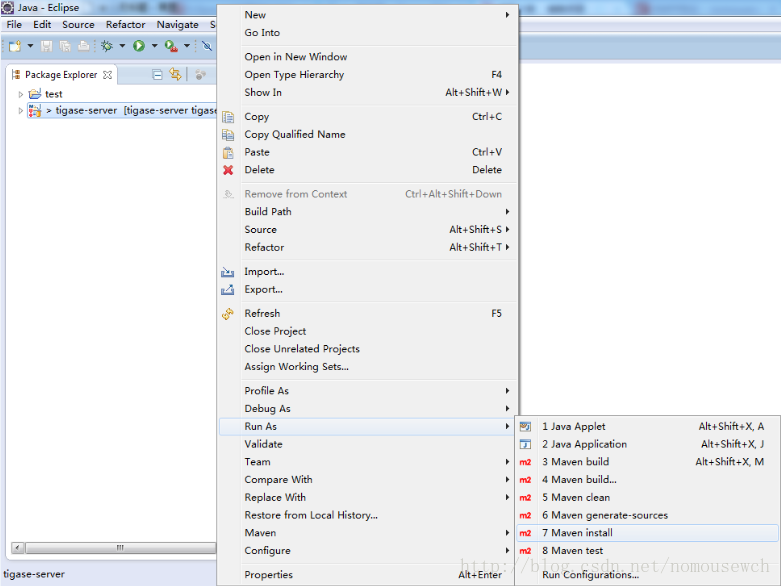Image resolution: width=781 pixels, height=586 pixels.
Task: Click the Java Application icon
Action: (x=525, y=444)
